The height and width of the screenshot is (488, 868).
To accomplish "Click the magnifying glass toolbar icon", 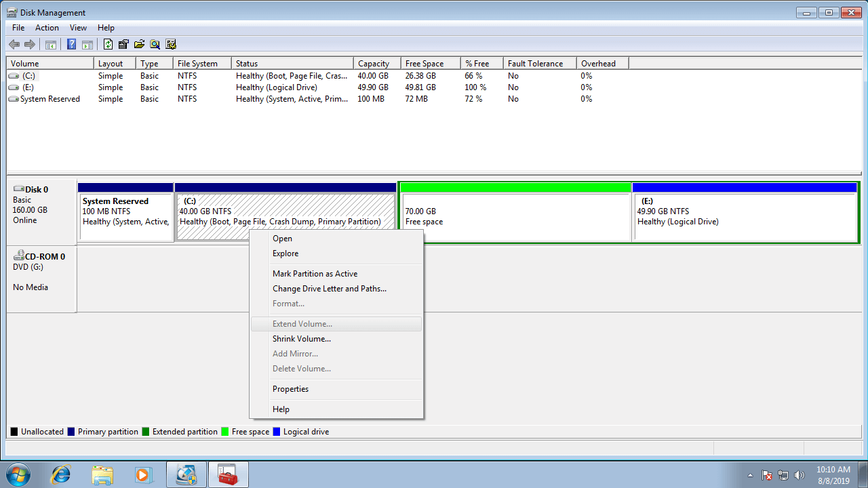I will click(155, 45).
